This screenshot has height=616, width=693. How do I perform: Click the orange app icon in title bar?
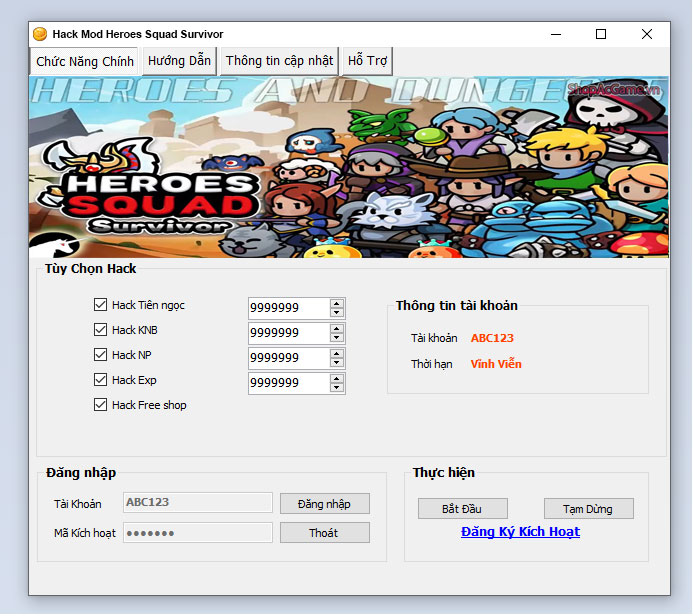[40, 34]
